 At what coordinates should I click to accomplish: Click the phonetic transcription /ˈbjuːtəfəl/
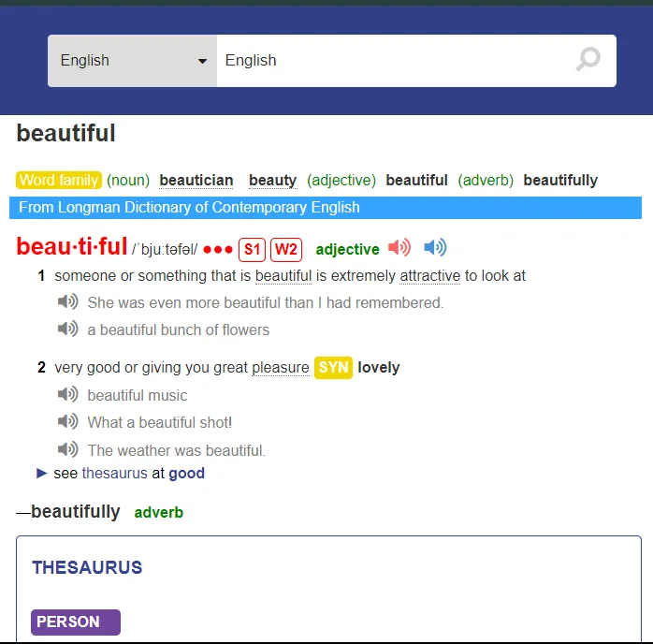[165, 250]
